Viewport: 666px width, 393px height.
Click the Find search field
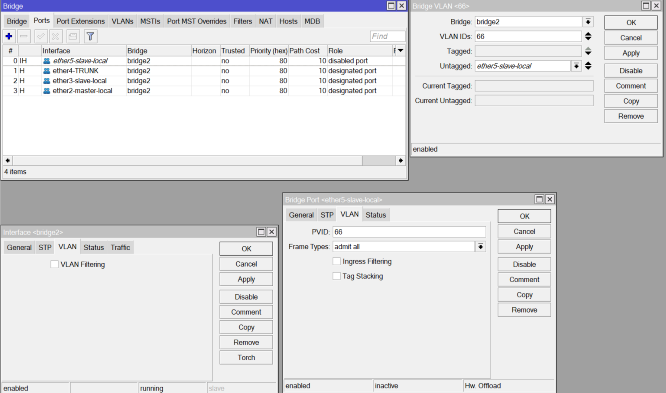[388, 37]
